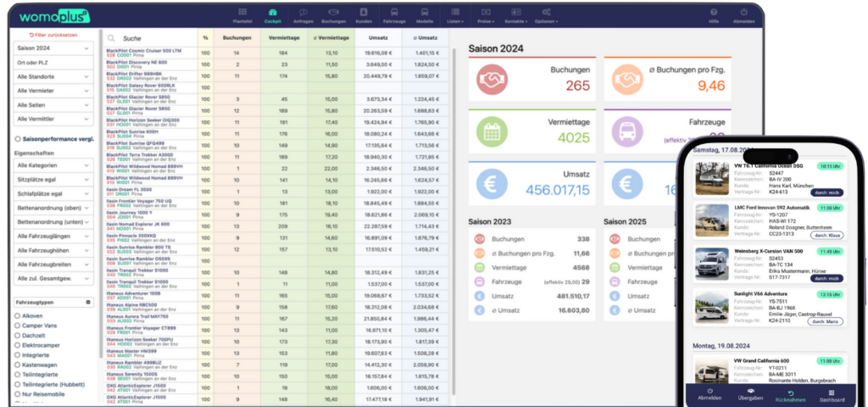Click the Saison 2023 Vermiettage row icon
The width and height of the screenshot is (868, 407).
coord(480,267)
